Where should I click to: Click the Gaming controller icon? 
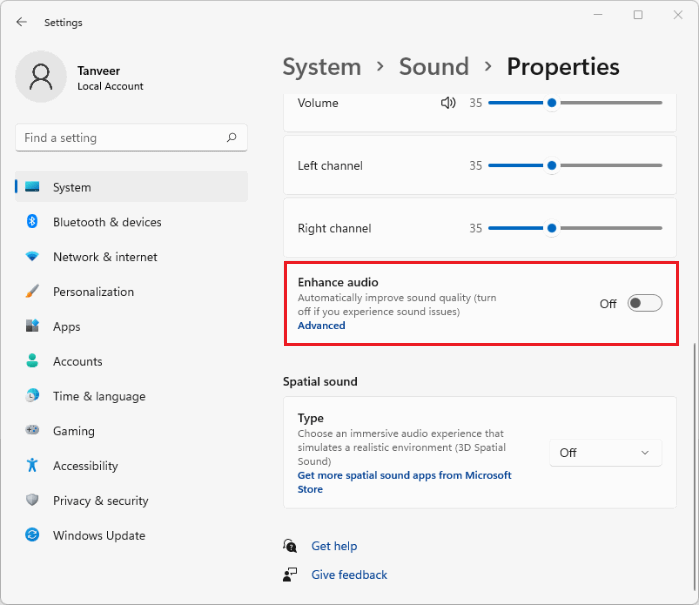tap(32, 430)
